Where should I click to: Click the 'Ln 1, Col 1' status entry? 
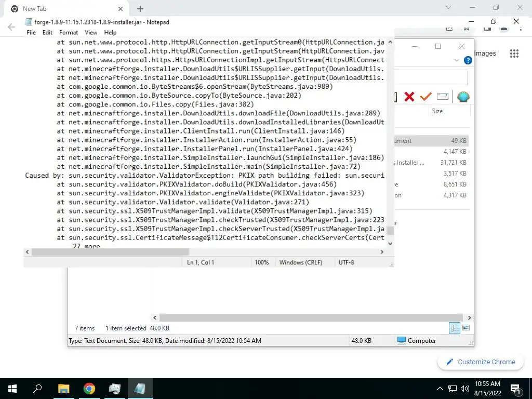pos(201,262)
